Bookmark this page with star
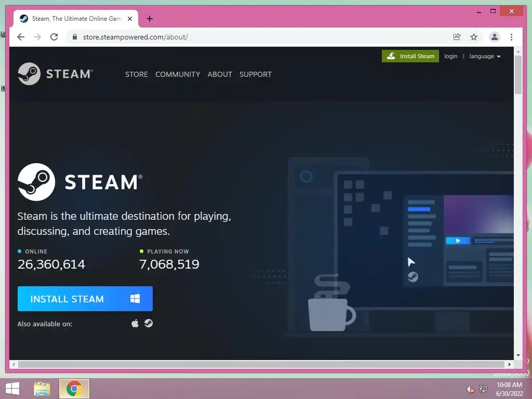Screen dimensions: 532x399 coord(474,37)
